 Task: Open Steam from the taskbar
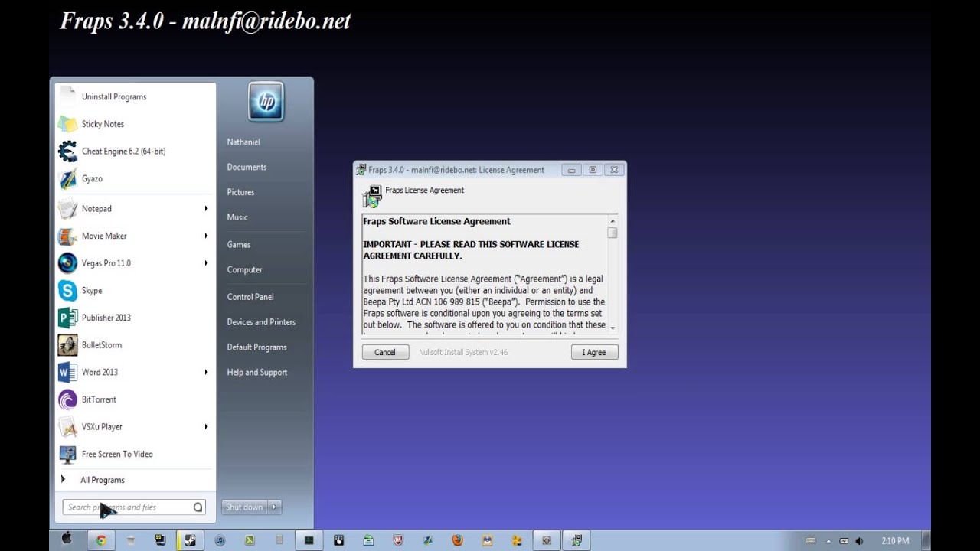click(x=190, y=540)
